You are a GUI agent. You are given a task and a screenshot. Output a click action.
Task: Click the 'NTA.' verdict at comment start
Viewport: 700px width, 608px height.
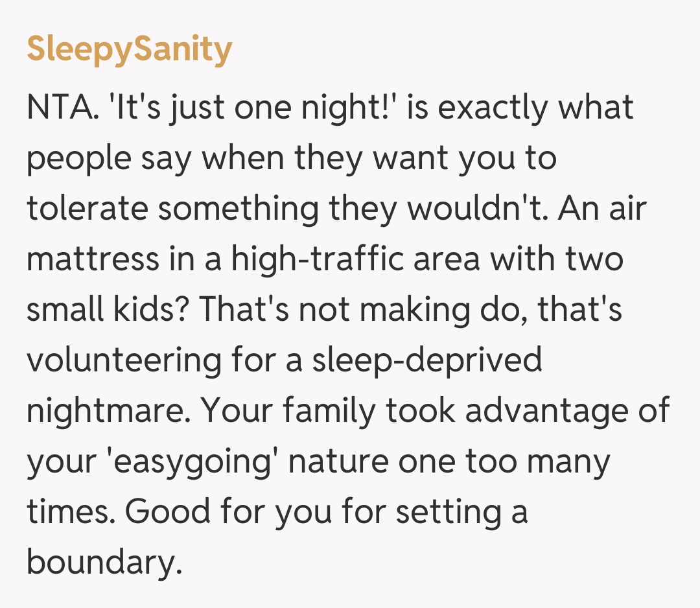click(x=62, y=108)
